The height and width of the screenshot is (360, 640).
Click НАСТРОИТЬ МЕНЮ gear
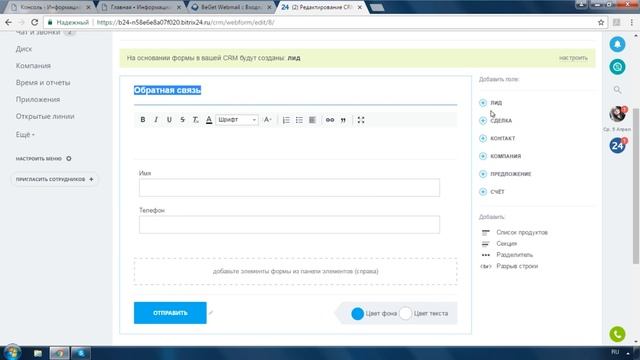tap(69, 158)
